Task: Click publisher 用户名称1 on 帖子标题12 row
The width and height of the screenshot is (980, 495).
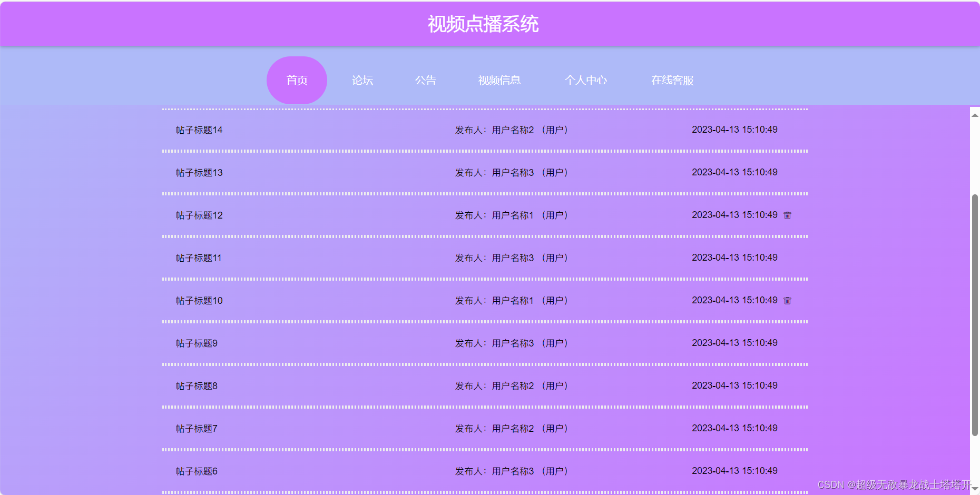Action: tap(513, 215)
